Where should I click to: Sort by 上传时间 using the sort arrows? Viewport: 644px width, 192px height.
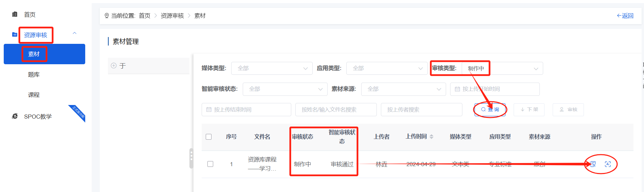[x=431, y=137]
